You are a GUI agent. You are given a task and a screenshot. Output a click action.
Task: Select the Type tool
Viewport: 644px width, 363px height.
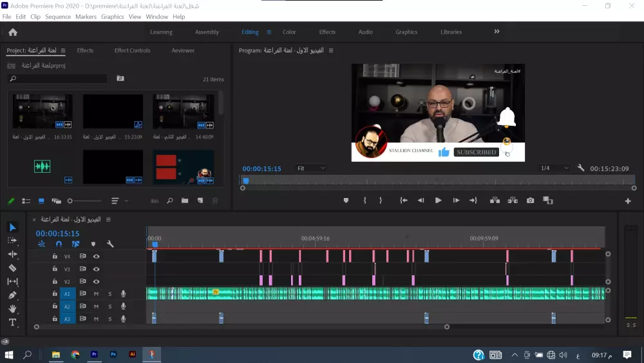(x=12, y=322)
